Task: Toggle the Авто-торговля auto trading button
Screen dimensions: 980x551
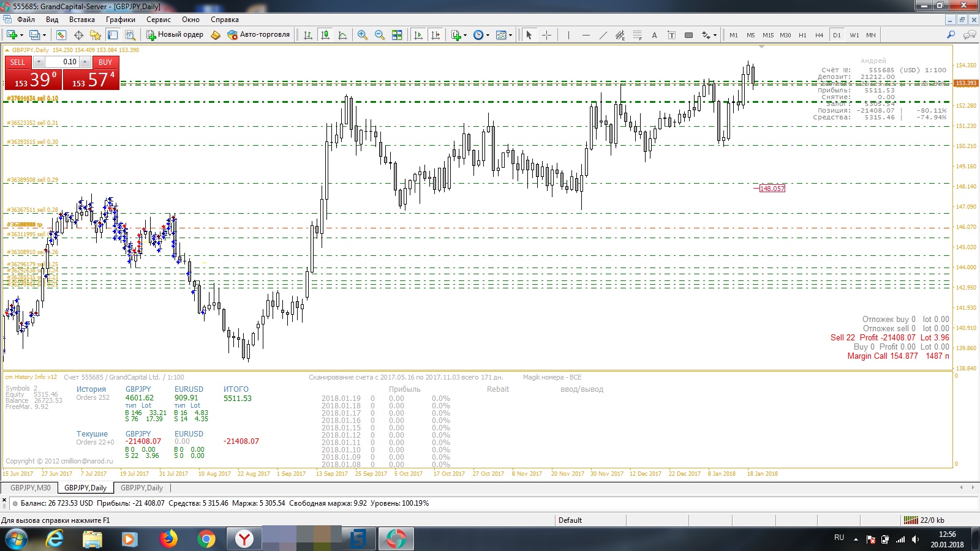Action: (x=258, y=35)
